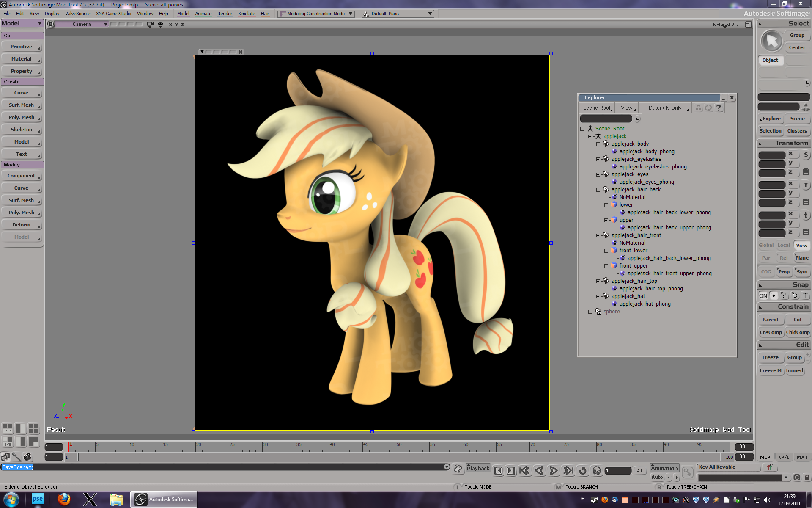This screenshot has height=508, width=812.
Task: Open the Explorer help question mark icon
Action: (719, 108)
